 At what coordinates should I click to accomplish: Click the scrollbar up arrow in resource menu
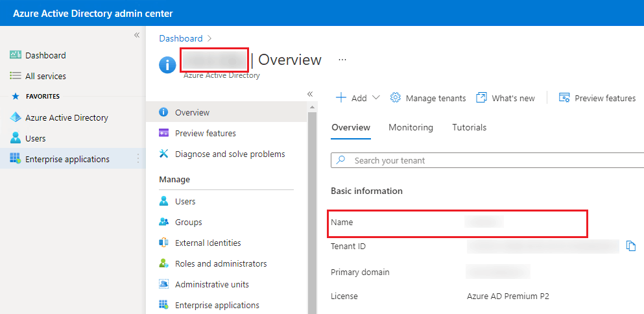(312, 107)
